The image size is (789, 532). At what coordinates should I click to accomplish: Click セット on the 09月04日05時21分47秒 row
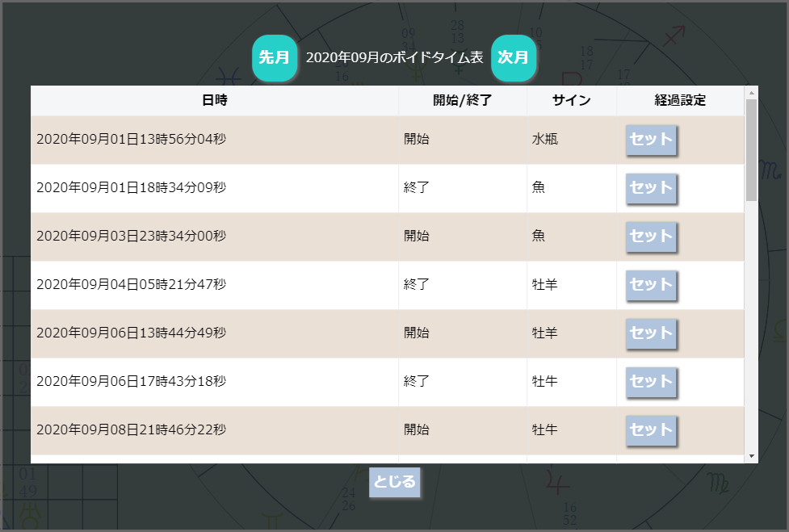651,285
